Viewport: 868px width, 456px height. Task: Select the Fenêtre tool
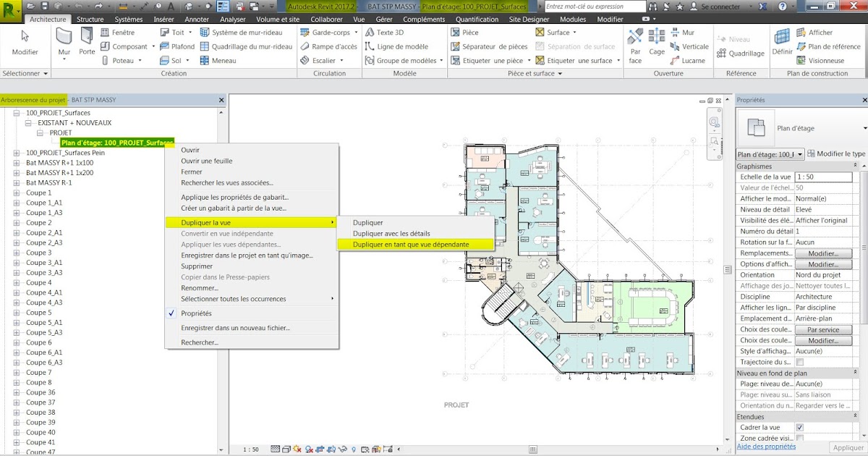pos(122,32)
